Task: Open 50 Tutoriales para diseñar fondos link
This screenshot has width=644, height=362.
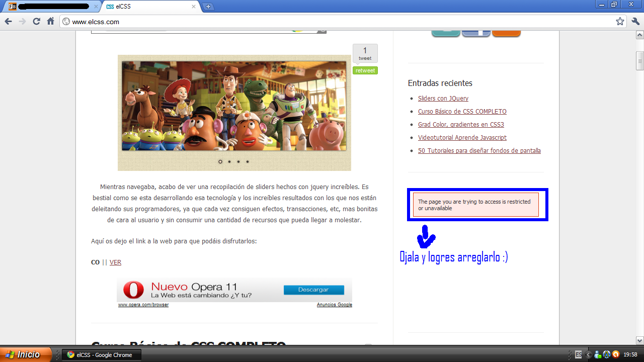Action: [479, 151]
